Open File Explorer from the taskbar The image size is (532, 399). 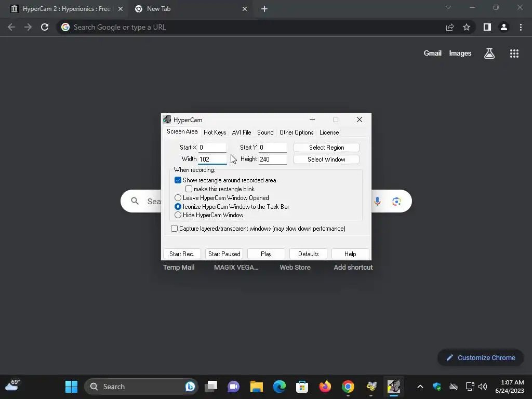pos(257,387)
